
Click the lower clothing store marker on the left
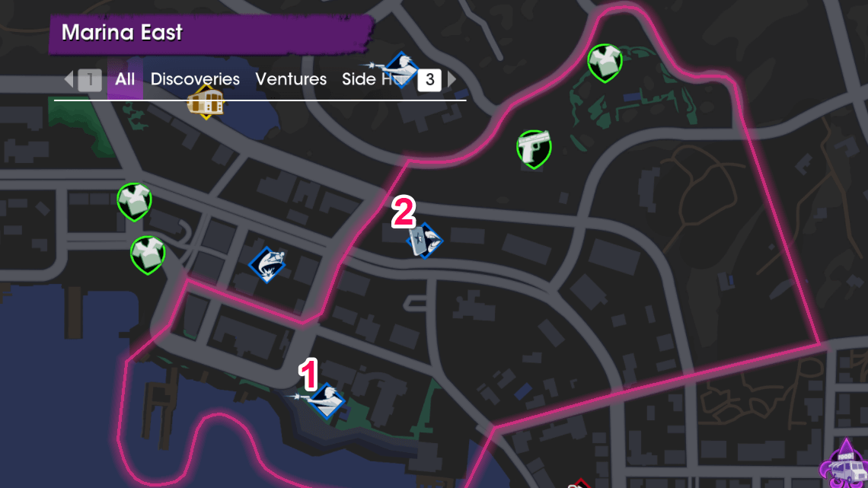point(147,255)
